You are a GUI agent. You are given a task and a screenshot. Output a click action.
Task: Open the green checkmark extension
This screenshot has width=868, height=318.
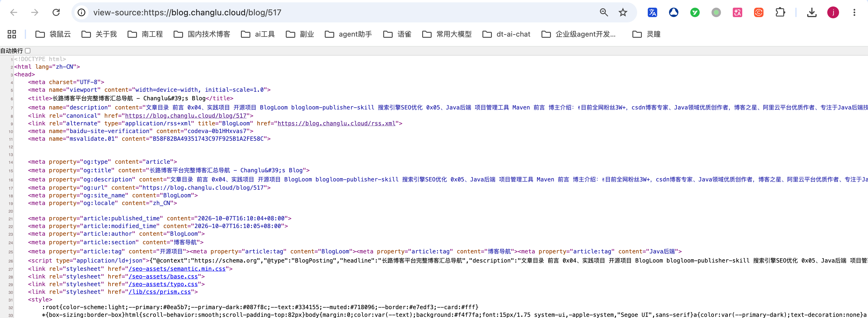pyautogui.click(x=695, y=12)
